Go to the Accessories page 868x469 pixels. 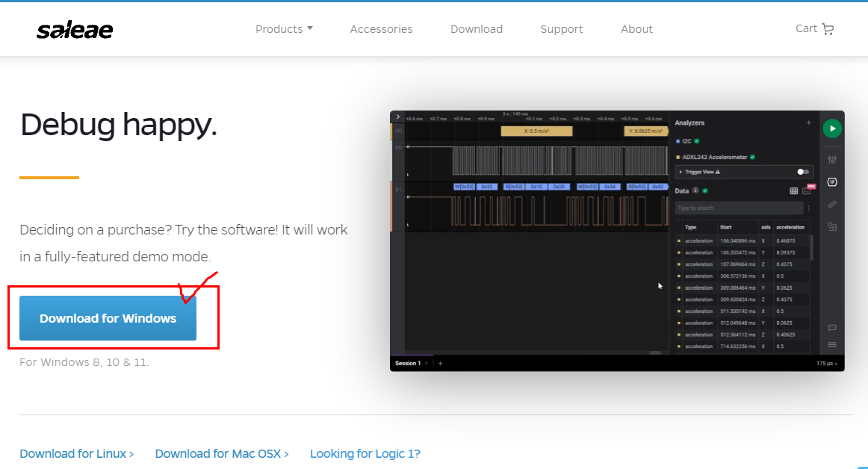point(381,29)
